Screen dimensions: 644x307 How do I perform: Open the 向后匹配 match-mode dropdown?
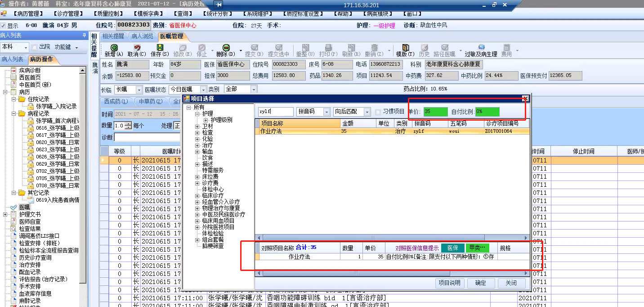[x=367, y=112]
